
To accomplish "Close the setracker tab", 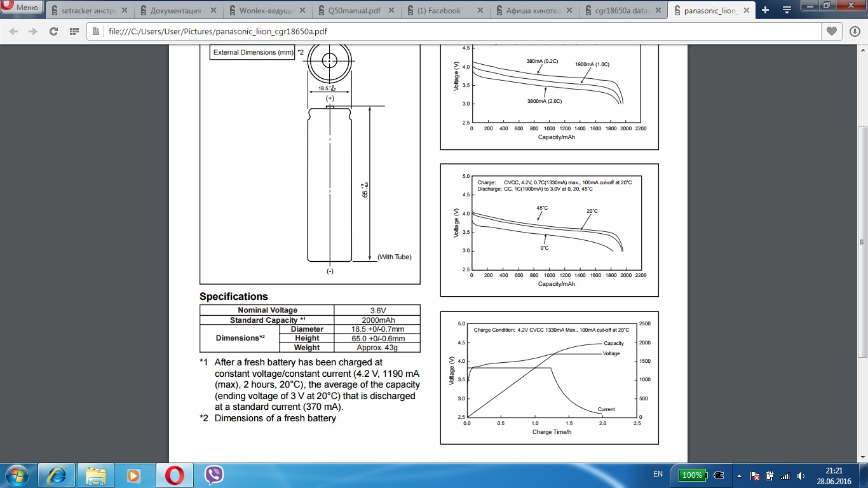I will pyautogui.click(x=125, y=11).
